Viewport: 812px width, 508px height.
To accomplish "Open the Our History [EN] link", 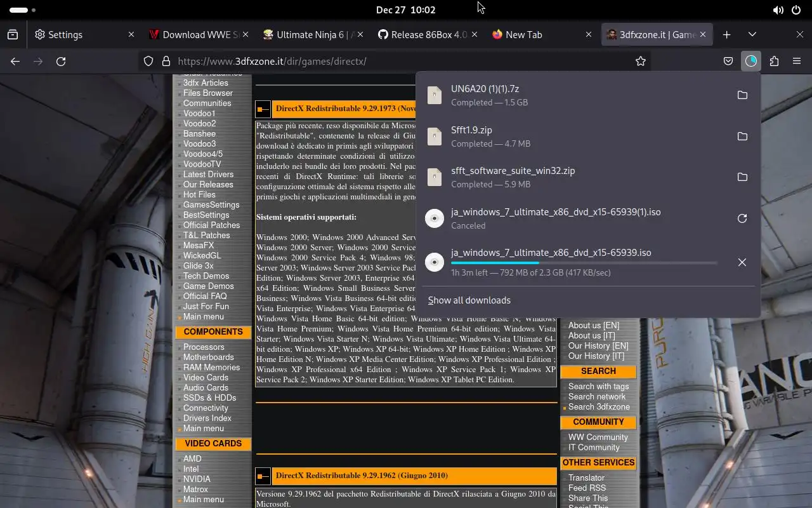I will tap(598, 346).
